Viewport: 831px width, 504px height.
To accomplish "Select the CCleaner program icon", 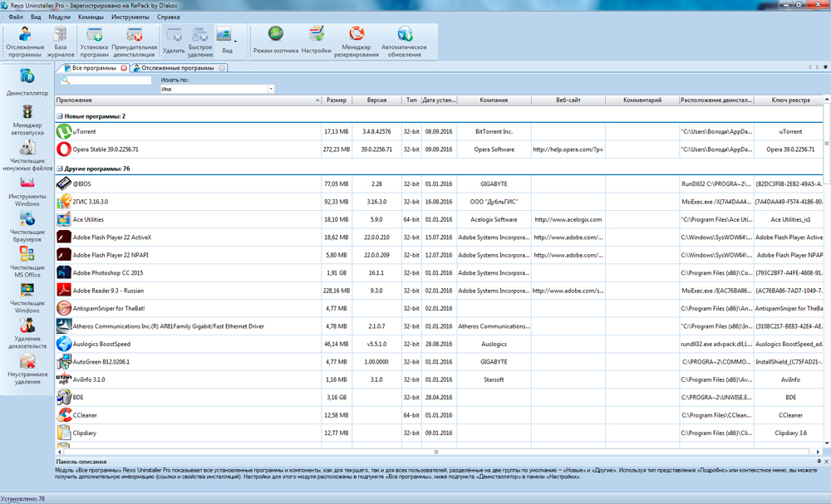I will pyautogui.click(x=64, y=415).
